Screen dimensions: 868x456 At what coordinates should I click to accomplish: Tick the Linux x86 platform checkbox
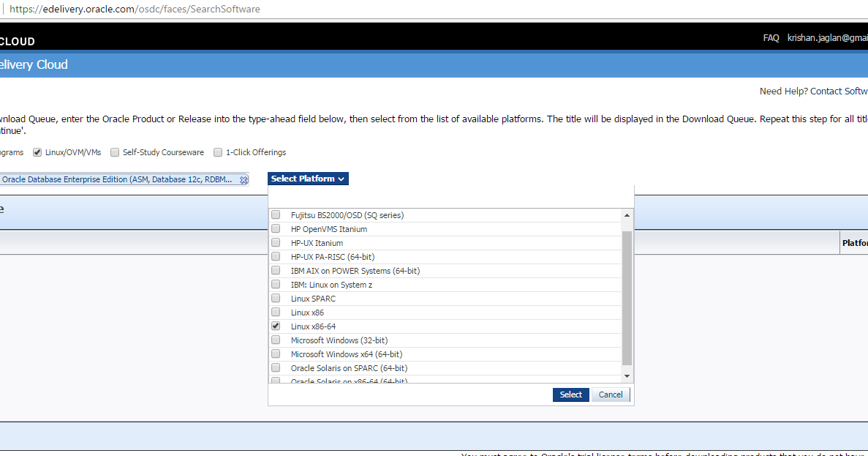[276, 312]
